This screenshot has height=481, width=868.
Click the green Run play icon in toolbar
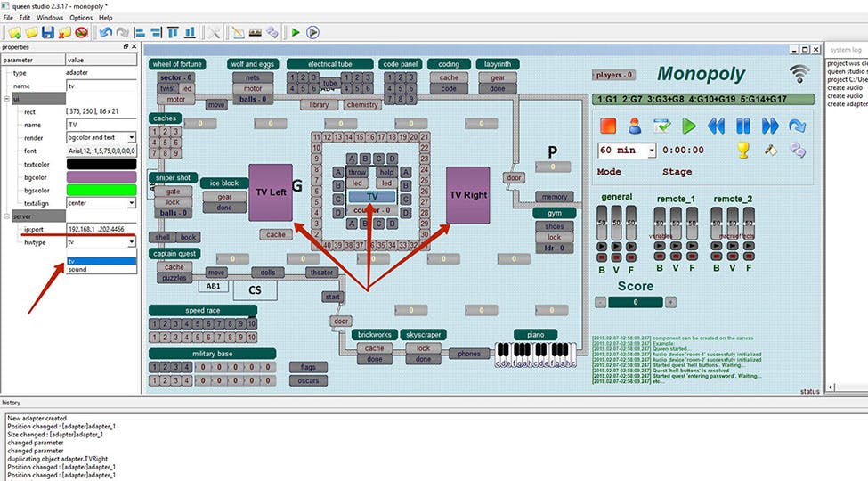click(295, 33)
